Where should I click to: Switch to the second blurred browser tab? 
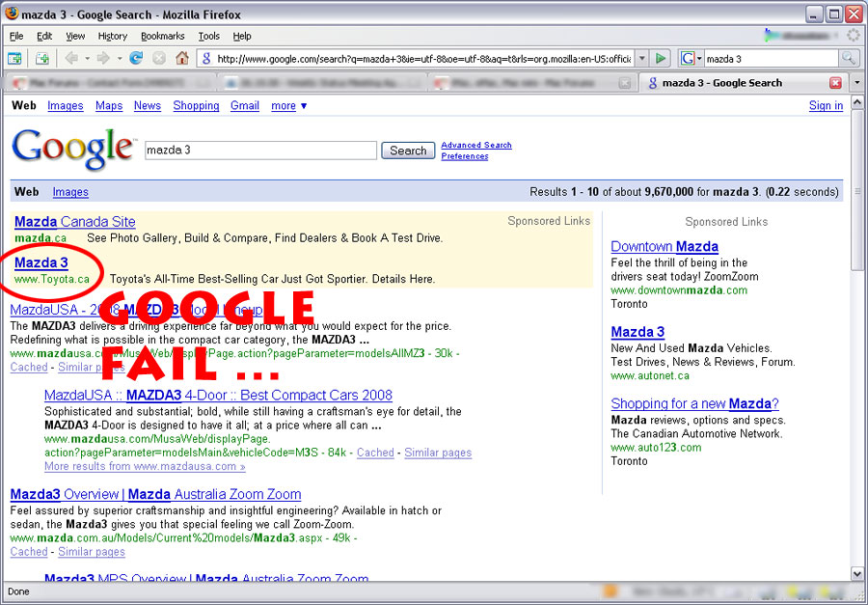320,83
